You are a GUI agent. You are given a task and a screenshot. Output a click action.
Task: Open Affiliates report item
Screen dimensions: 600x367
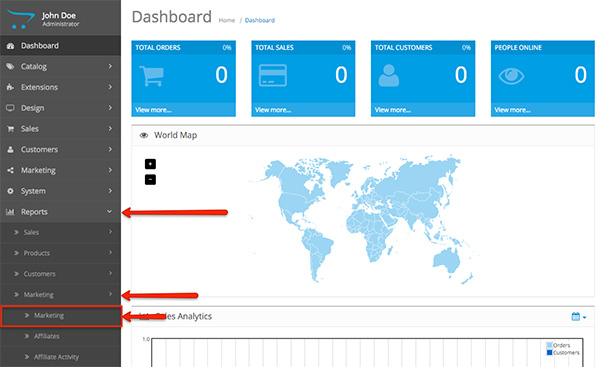click(x=60, y=336)
